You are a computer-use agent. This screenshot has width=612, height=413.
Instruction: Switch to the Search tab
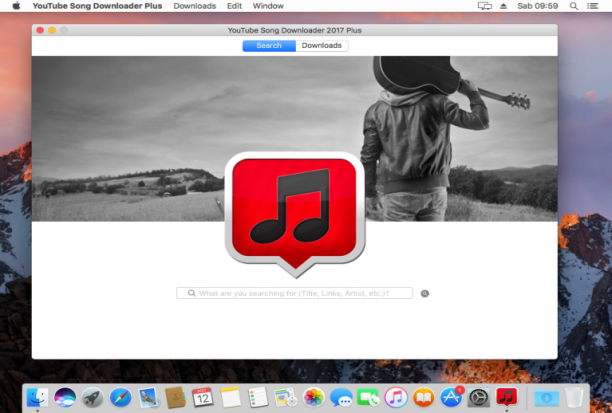(269, 46)
